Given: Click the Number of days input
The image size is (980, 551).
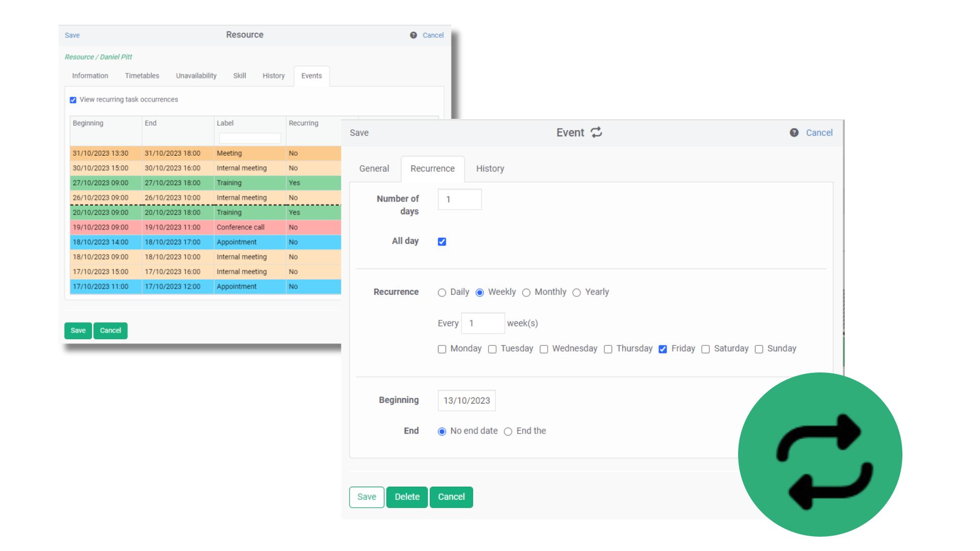Looking at the screenshot, I should [459, 199].
